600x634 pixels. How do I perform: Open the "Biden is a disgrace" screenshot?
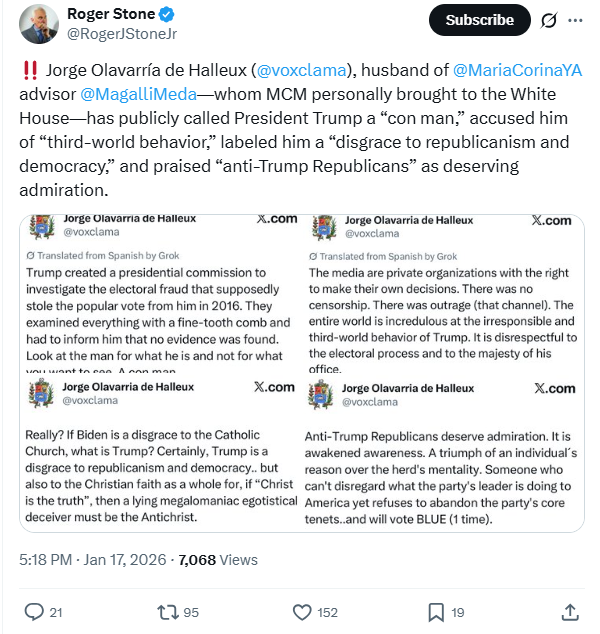tap(159, 455)
